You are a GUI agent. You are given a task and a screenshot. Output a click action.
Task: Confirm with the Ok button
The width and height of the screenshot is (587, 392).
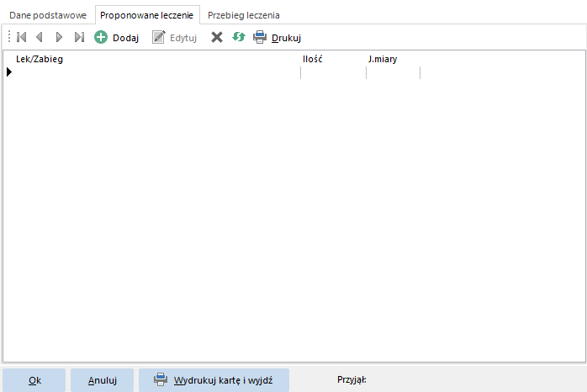34,380
